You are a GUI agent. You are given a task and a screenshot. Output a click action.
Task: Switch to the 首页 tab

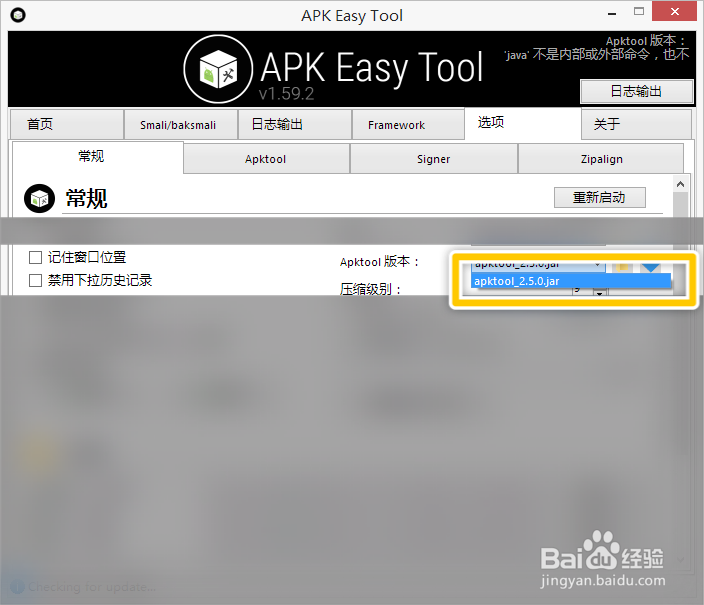[67, 124]
